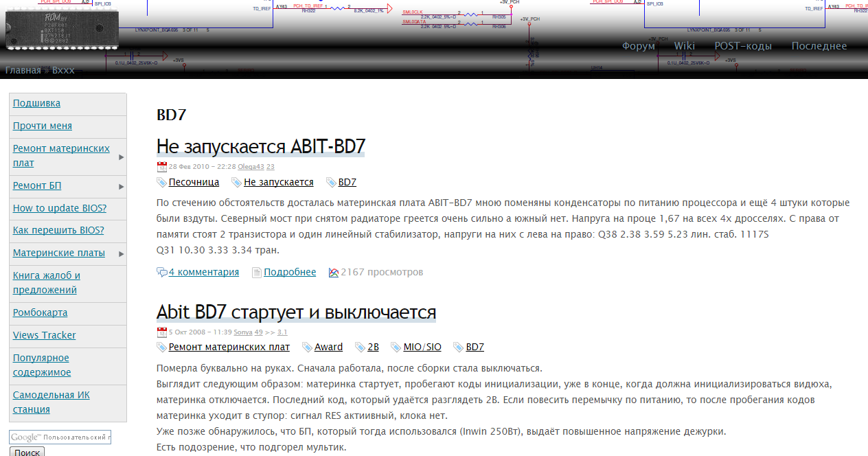Click calendar icon beside 28 Фев 2010 date

point(162,166)
